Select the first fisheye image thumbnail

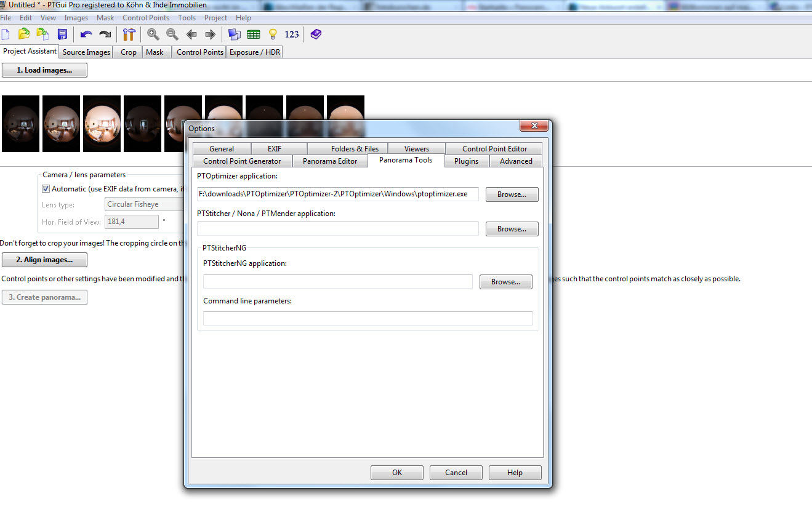coord(20,124)
